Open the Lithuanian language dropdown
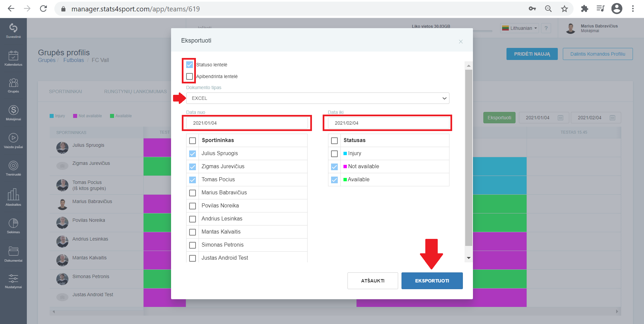Screen dimensions: 644x324 520,28
